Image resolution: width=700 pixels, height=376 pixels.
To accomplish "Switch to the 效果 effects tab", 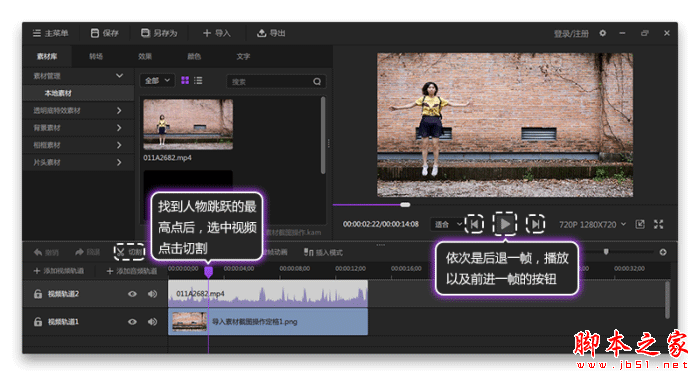I will [145, 57].
